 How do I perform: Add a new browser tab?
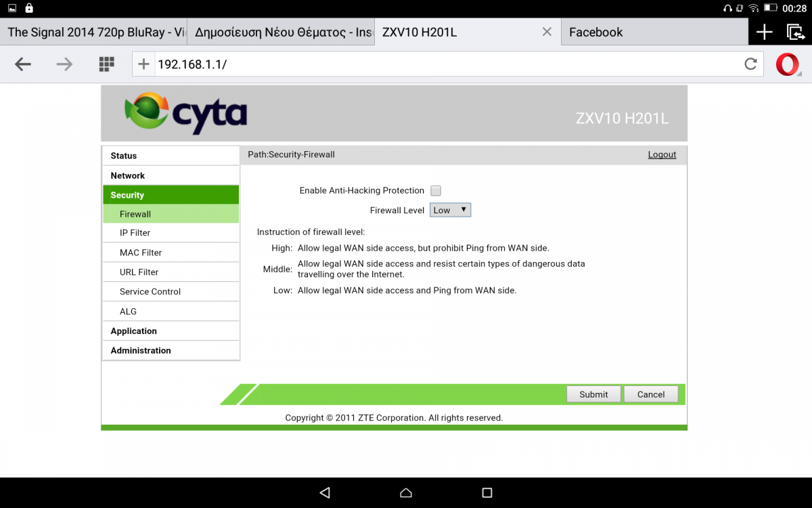click(x=764, y=32)
